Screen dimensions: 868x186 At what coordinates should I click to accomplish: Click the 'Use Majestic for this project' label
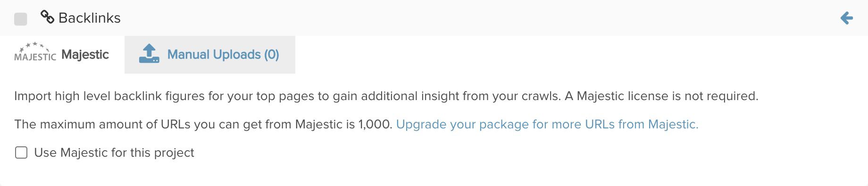114,152
